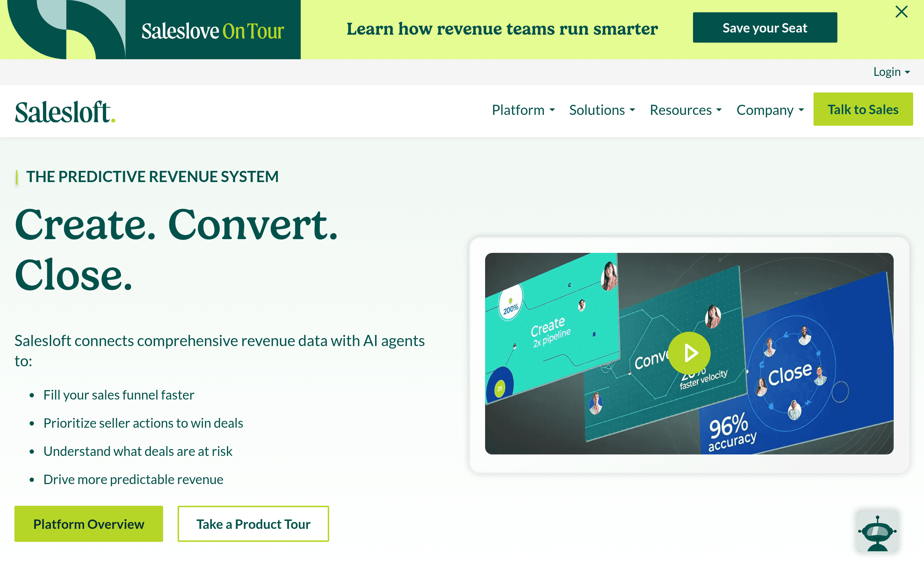This screenshot has height=578, width=924.
Task: Expand the Solutions menu
Action: coord(602,110)
